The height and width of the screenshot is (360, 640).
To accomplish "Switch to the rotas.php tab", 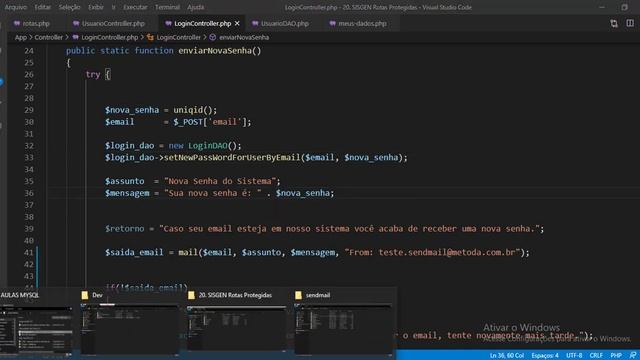I will [x=36, y=23].
